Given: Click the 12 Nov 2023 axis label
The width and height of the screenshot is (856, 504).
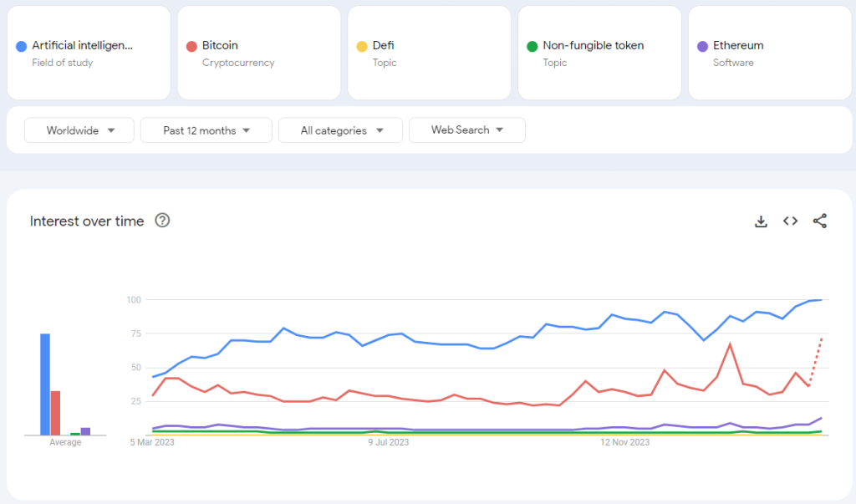Looking at the screenshot, I should point(625,443).
